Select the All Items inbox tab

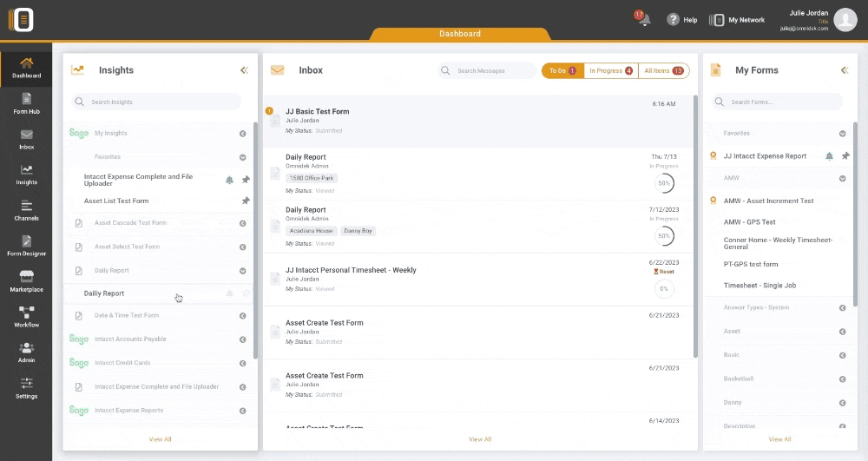coord(664,70)
